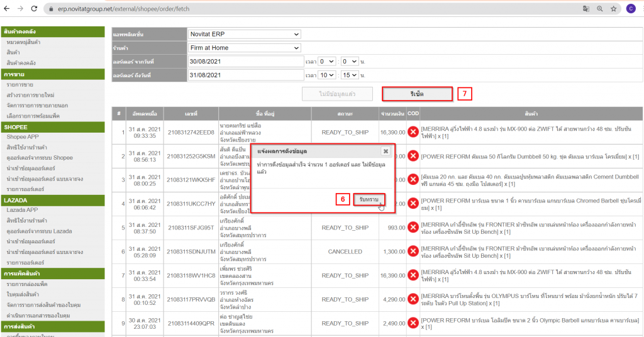Click the Google Translate icon in address bar
Image resolution: width=644 pixels, height=337 pixels.
point(586,9)
